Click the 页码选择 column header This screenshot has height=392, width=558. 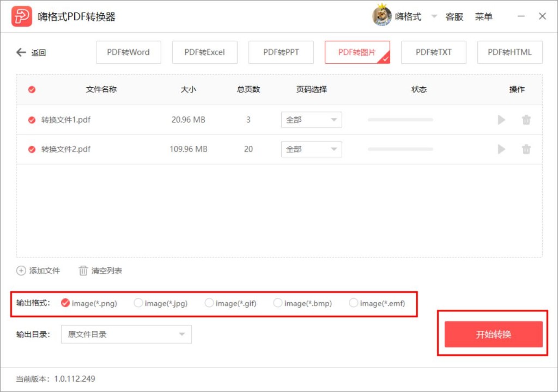tap(311, 90)
